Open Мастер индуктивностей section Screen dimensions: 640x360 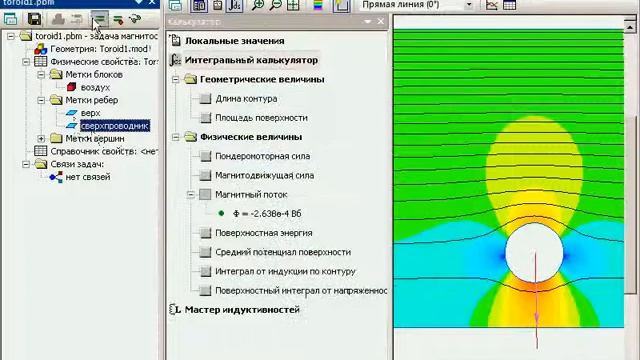242,309
